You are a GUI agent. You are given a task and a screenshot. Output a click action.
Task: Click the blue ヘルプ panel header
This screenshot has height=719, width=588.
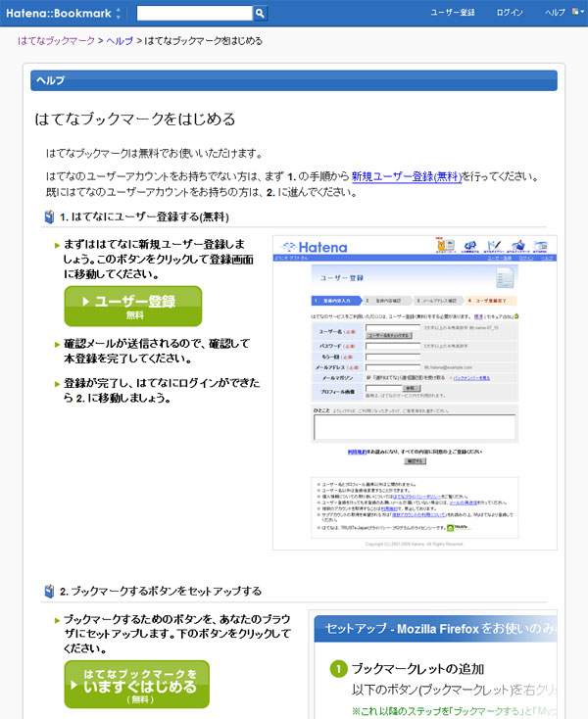tap(294, 80)
